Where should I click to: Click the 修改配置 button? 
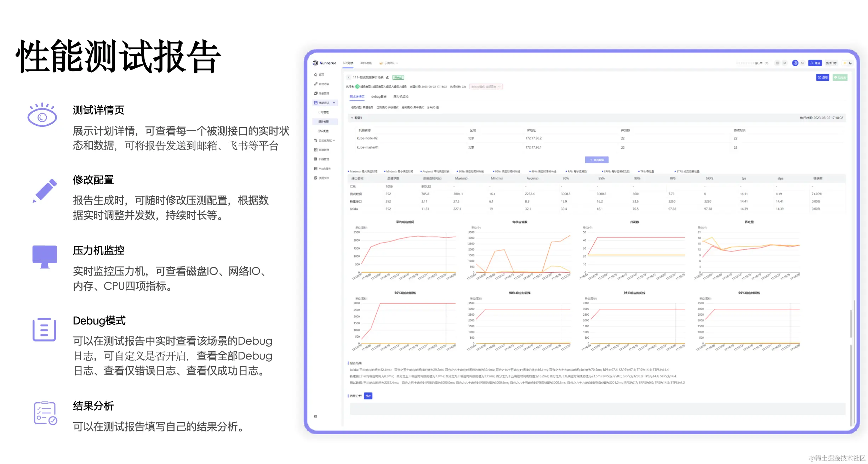coord(596,160)
